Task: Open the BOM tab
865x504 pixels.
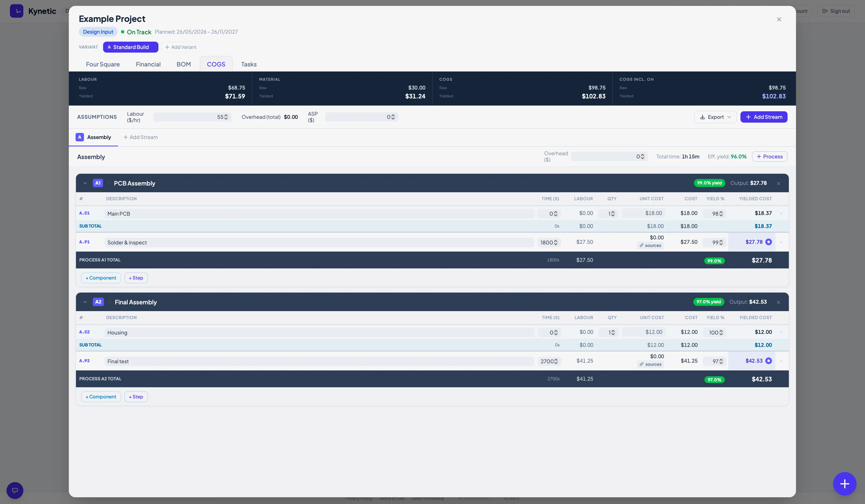Action: point(184,64)
